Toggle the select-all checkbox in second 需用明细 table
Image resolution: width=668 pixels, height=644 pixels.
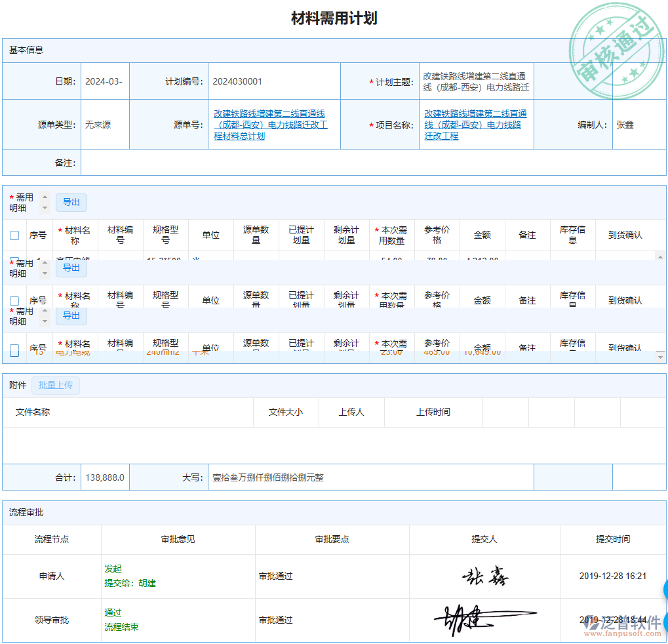[x=14, y=300]
